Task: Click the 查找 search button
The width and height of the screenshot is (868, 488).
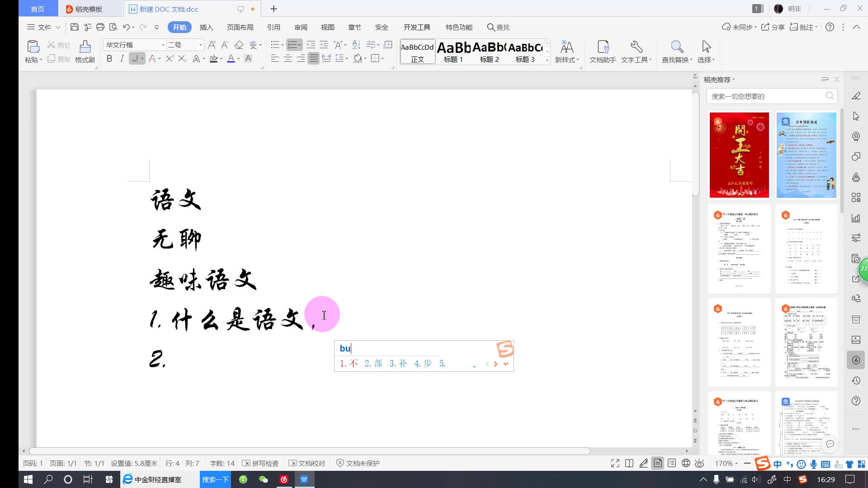Action: coord(498,27)
